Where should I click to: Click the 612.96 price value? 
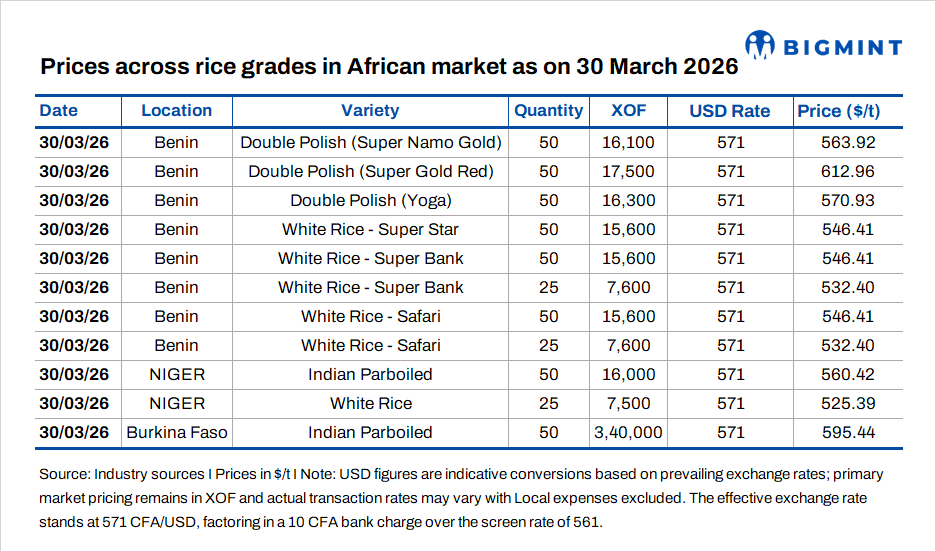(x=847, y=172)
